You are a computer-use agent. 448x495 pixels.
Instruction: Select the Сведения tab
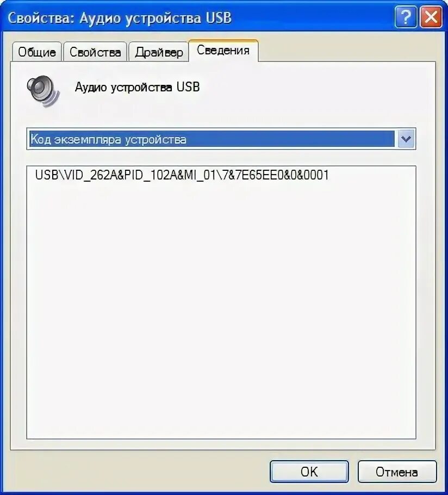pos(223,50)
